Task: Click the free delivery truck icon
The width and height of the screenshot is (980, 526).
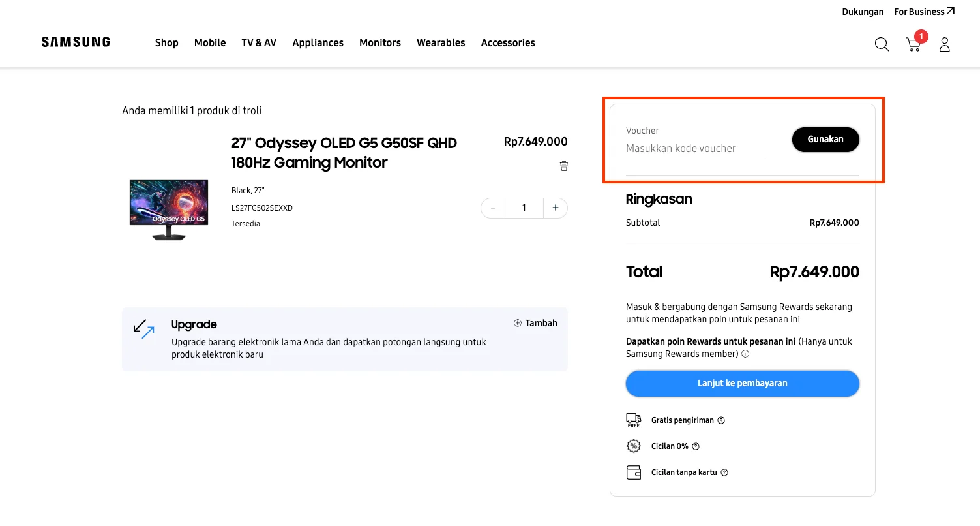Action: (633, 420)
